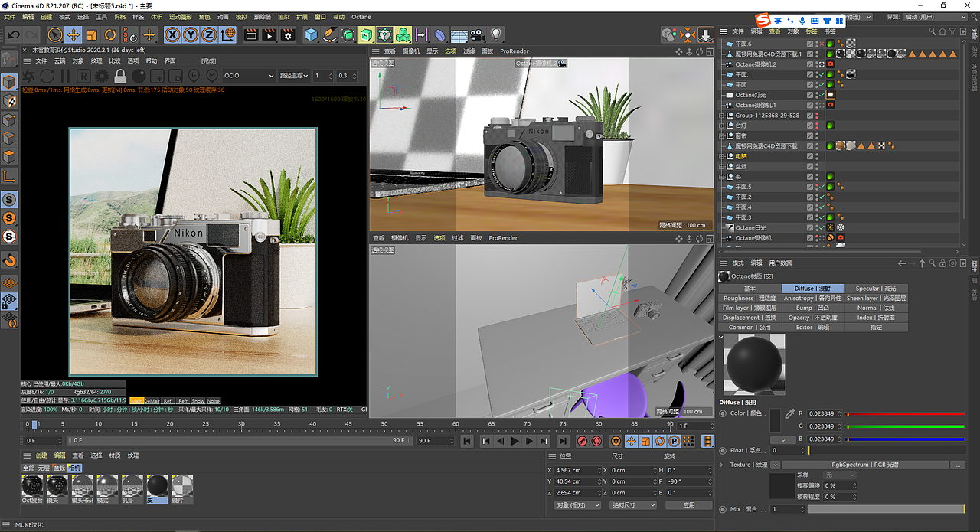Open the 路径追踪 kernel dropdown
Screen dimensions: 980x532
pyautogui.click(x=294, y=76)
